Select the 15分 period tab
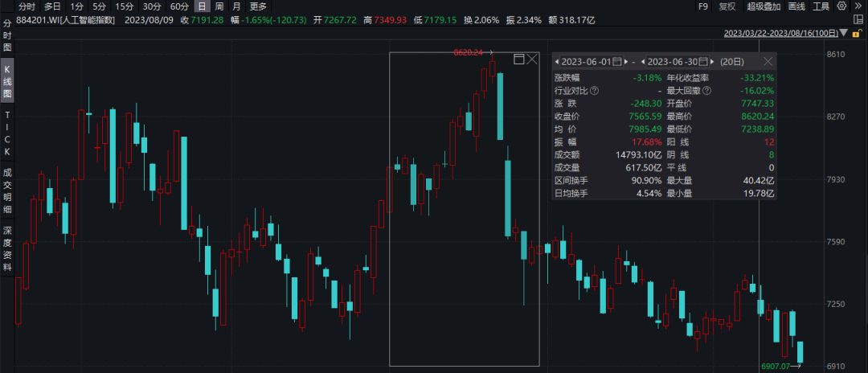The height and width of the screenshot is (373, 868). 124,6
